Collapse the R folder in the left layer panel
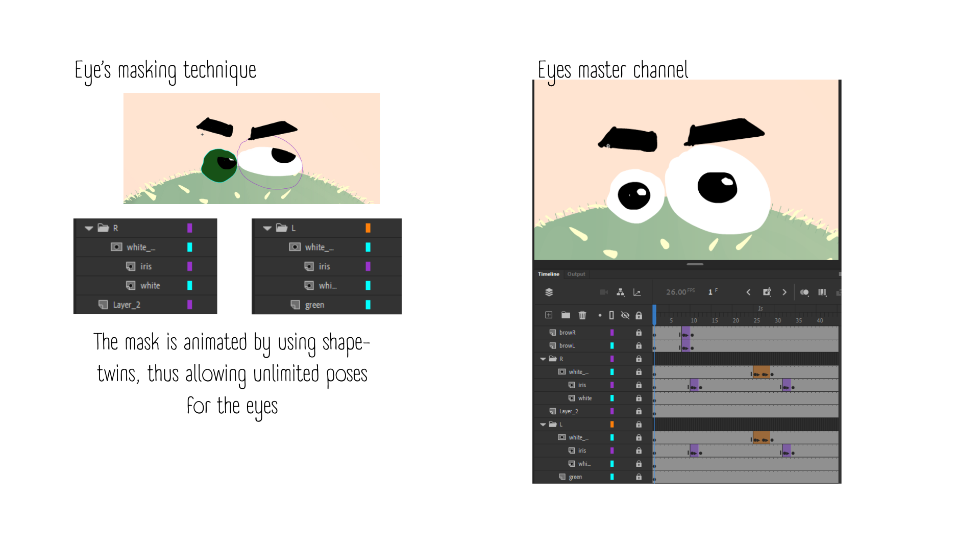This screenshot has width=980, height=551. [89, 228]
